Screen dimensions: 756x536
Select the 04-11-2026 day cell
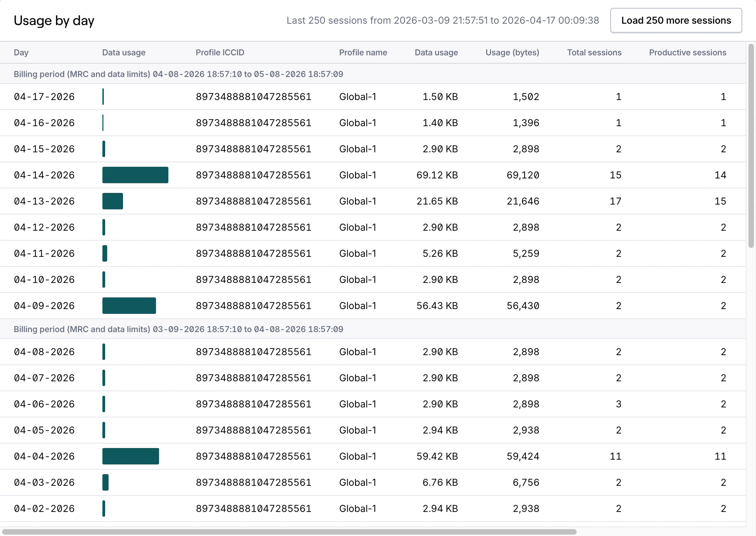tap(44, 253)
